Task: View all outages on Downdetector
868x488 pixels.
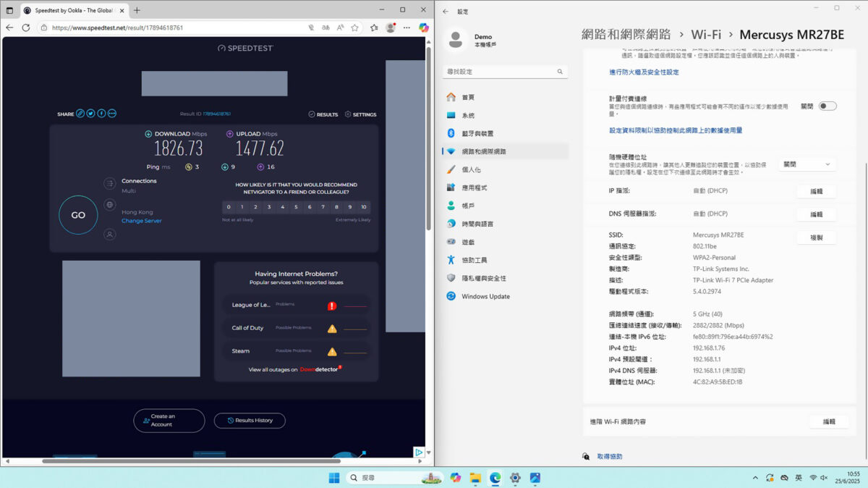Action: (x=295, y=369)
